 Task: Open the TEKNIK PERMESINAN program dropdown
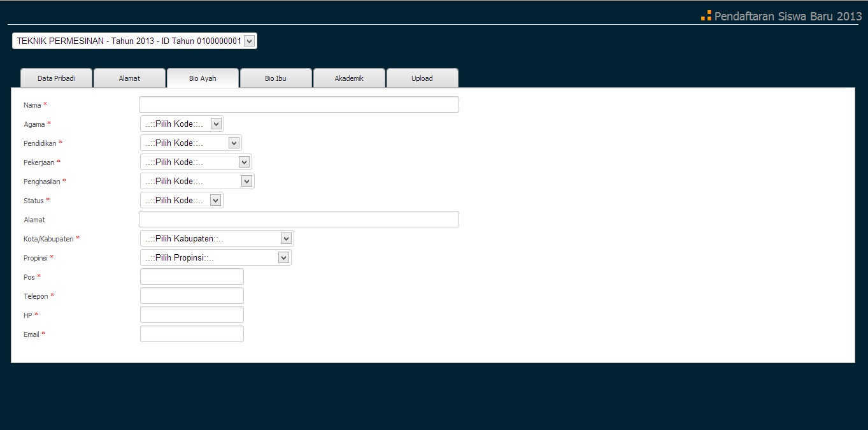pyautogui.click(x=134, y=41)
